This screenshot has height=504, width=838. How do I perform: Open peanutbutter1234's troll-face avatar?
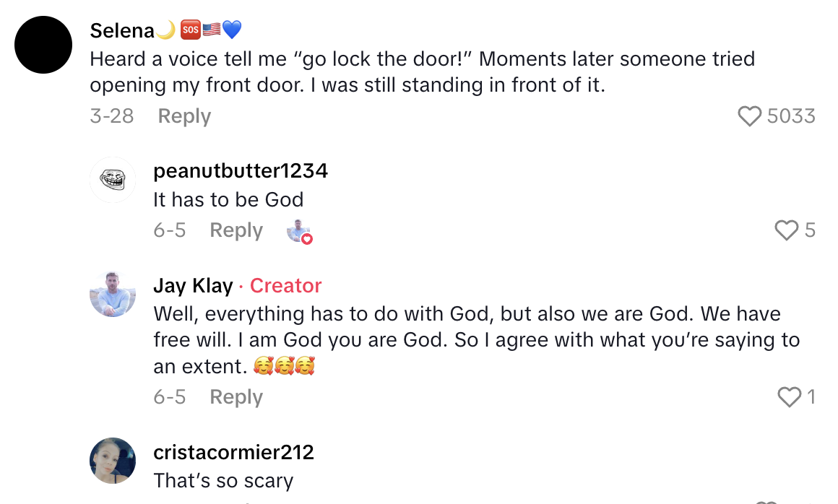point(113,180)
